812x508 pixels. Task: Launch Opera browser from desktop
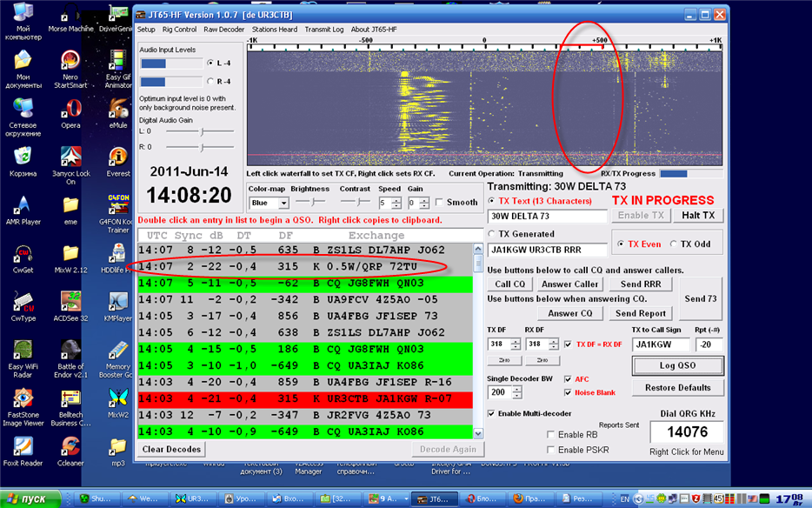pyautogui.click(x=70, y=113)
